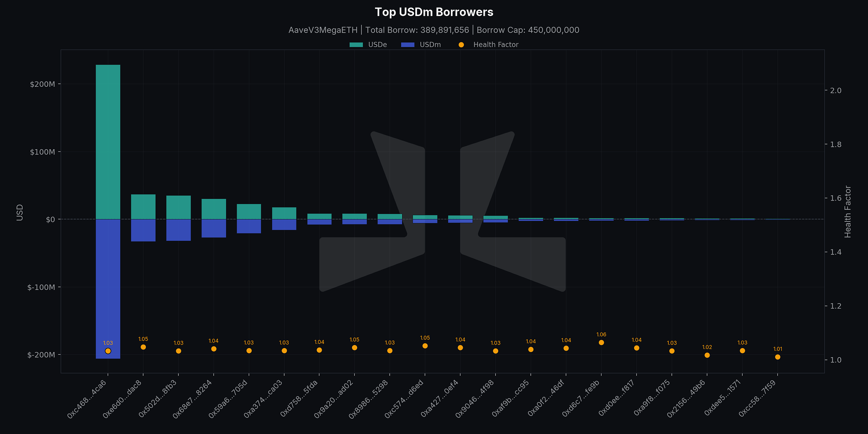Click the $-100M tick label on USD axis
Viewport: 868px width, 434px height.
point(41,287)
